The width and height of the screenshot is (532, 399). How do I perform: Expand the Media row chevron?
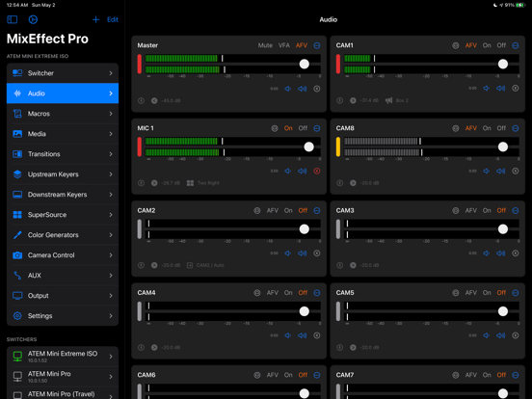tap(111, 134)
